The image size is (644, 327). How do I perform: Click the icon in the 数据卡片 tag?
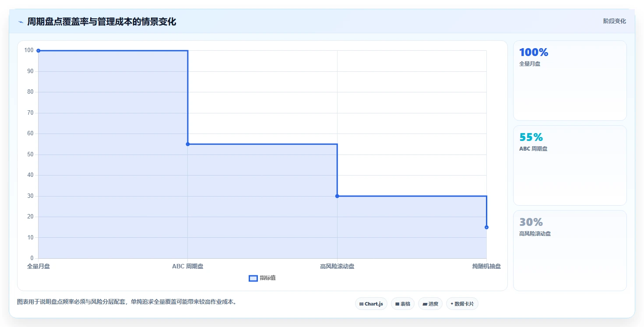click(x=452, y=304)
